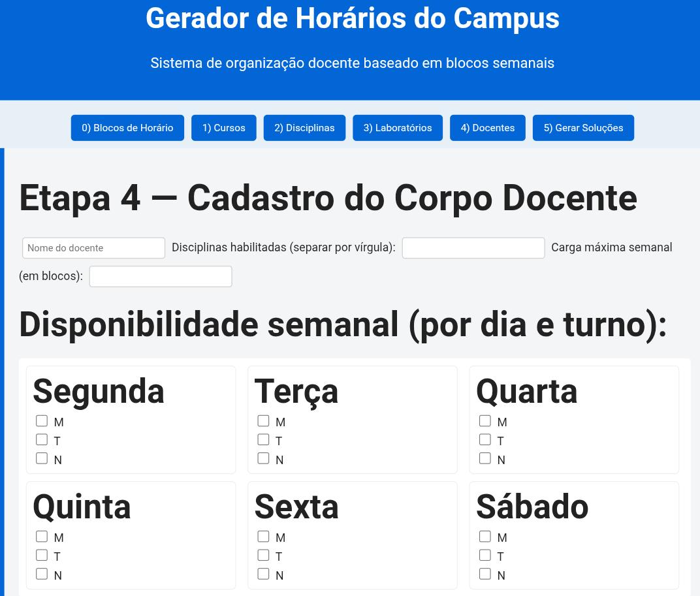Viewport: 700px width, 596px height.
Task: Select the Docentes step
Action: click(487, 128)
